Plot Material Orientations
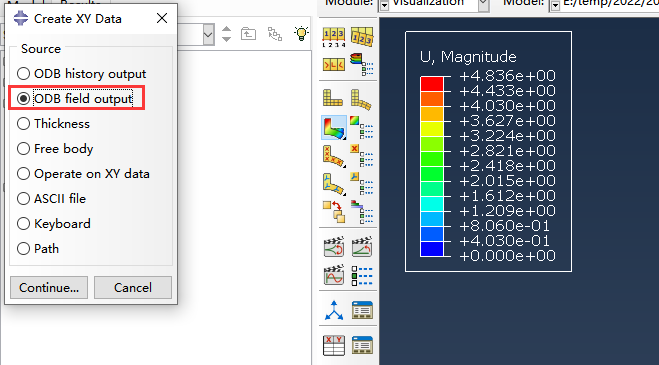The height and width of the screenshot is (365, 659). click(x=334, y=184)
